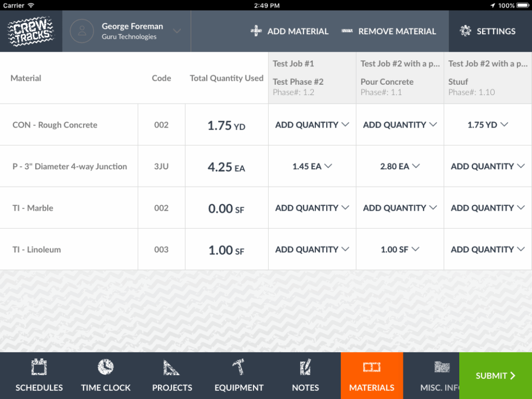The image size is (532, 399).
Task: Open Settings via gear icon
Action: [x=465, y=31]
